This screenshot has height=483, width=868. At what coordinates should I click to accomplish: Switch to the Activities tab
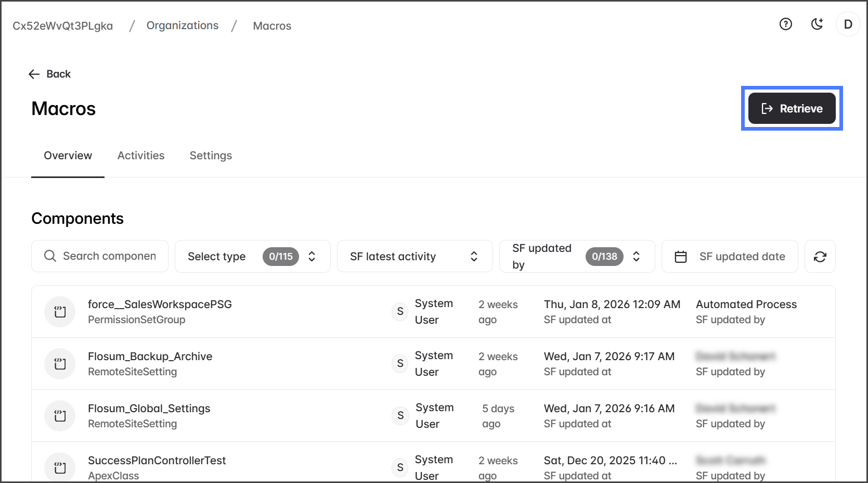(x=141, y=156)
